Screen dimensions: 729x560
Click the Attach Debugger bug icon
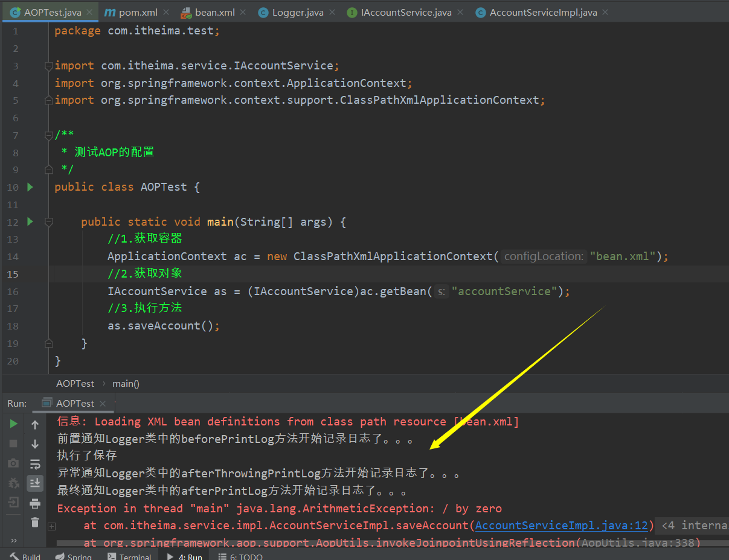(13, 483)
